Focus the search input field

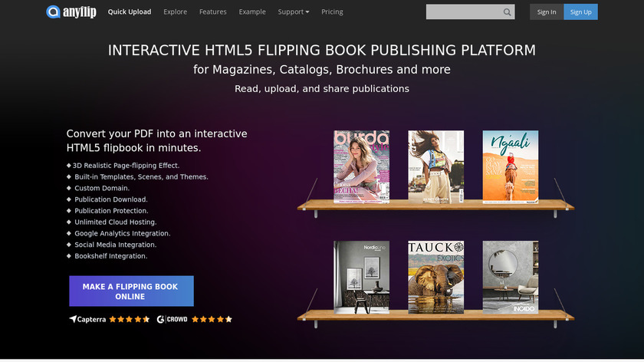[464, 12]
